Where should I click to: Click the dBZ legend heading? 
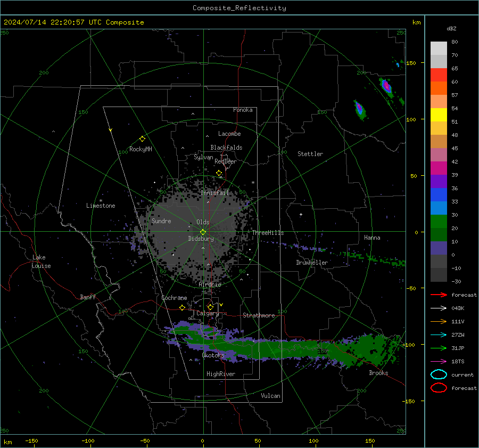click(x=451, y=28)
